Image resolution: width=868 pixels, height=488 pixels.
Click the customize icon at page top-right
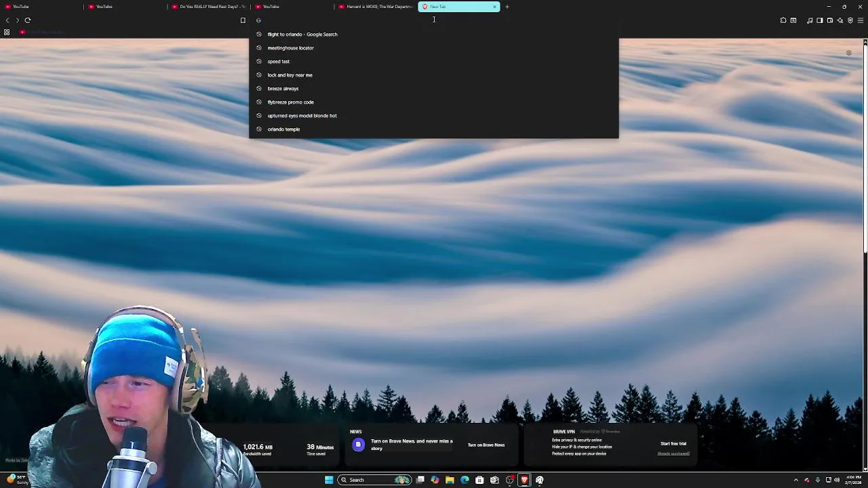point(848,53)
